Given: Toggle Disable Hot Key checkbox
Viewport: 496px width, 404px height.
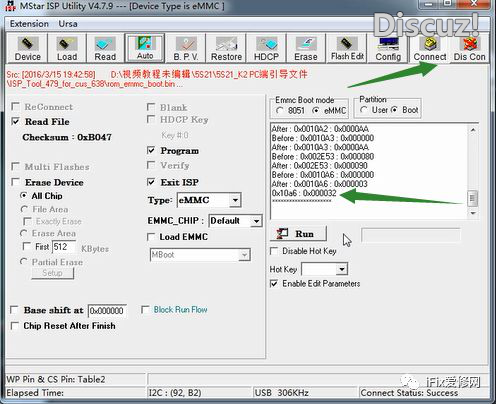Looking at the screenshot, I should pos(274,251).
